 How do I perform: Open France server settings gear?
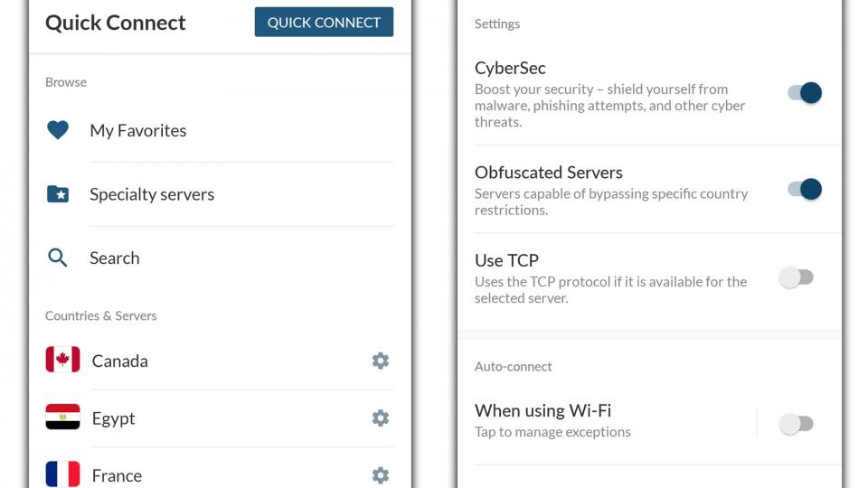(381, 475)
